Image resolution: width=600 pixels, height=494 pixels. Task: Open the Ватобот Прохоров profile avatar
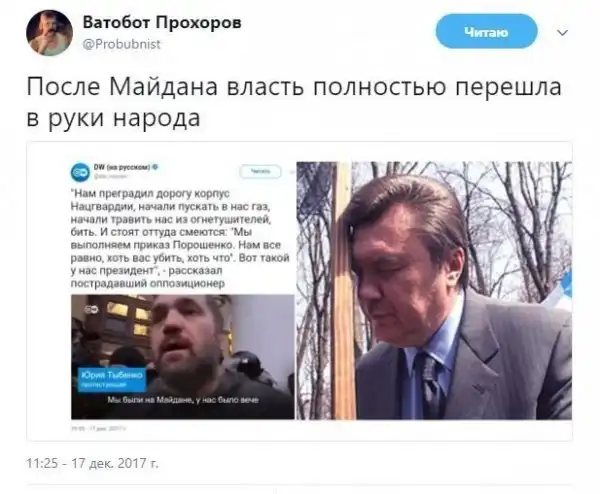click(x=49, y=33)
